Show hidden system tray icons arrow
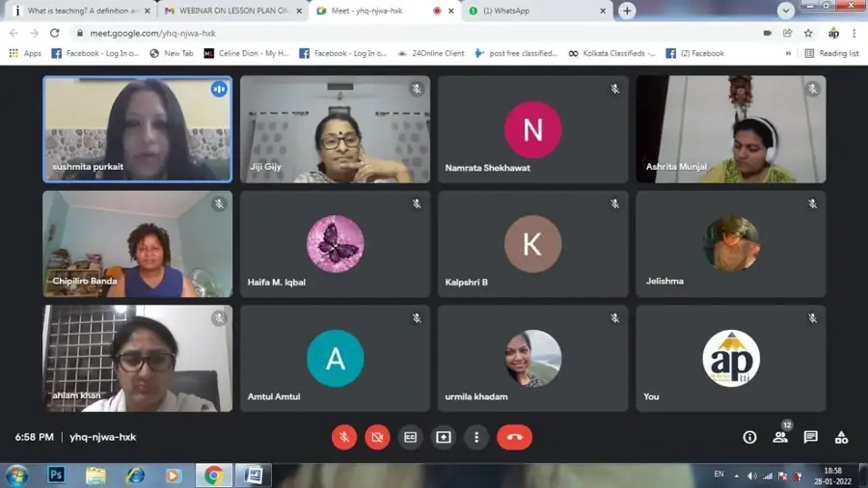This screenshot has height=488, width=868. point(736,475)
